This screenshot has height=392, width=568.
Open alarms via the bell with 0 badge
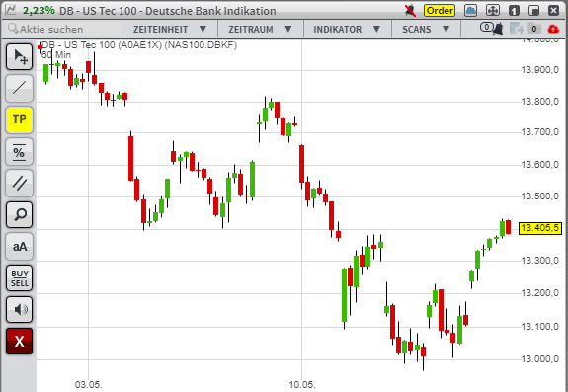(x=492, y=28)
